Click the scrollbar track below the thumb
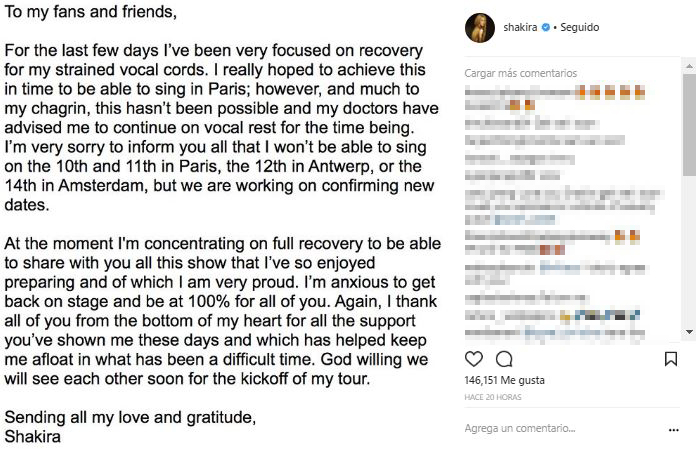The image size is (696, 449). click(689, 260)
